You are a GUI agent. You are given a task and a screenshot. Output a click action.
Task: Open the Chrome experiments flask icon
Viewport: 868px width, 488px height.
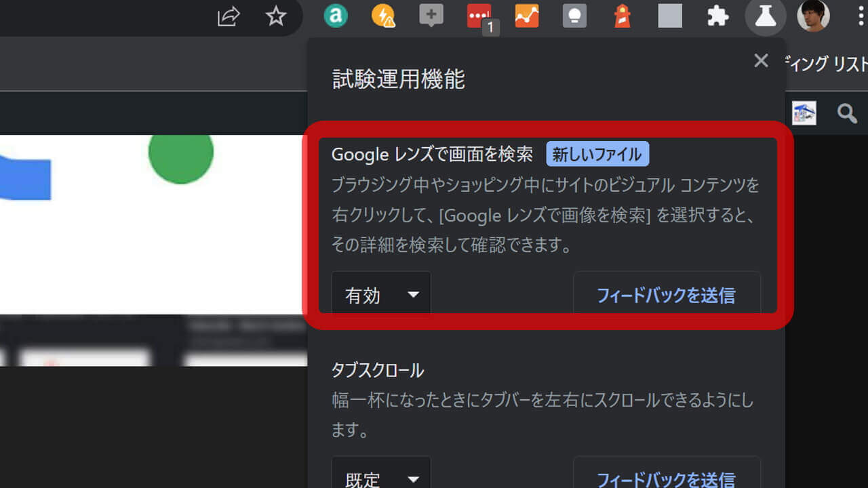(765, 16)
